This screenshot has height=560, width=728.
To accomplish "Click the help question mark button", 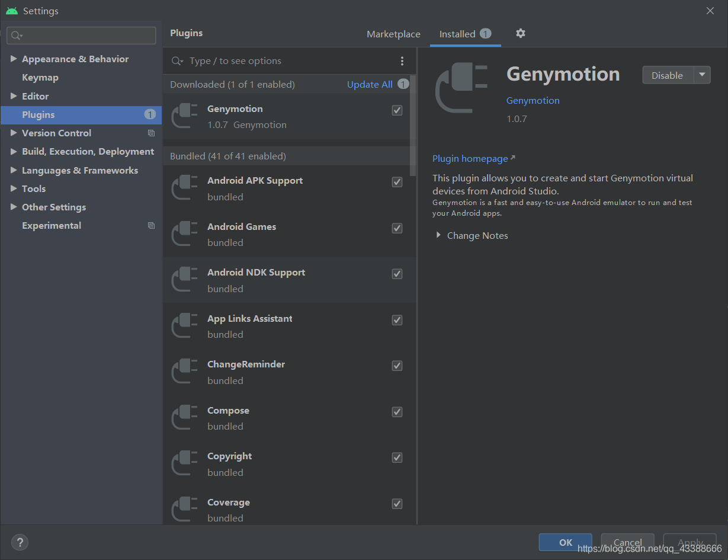I will tap(20, 542).
